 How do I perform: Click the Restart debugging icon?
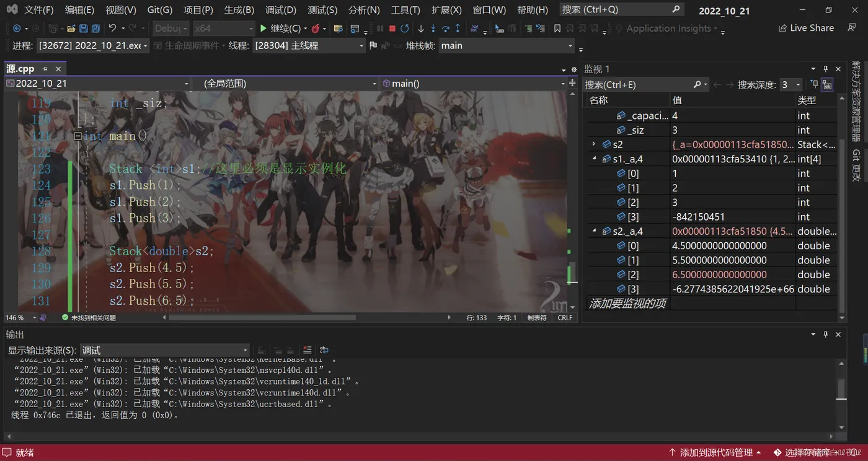pyautogui.click(x=405, y=29)
